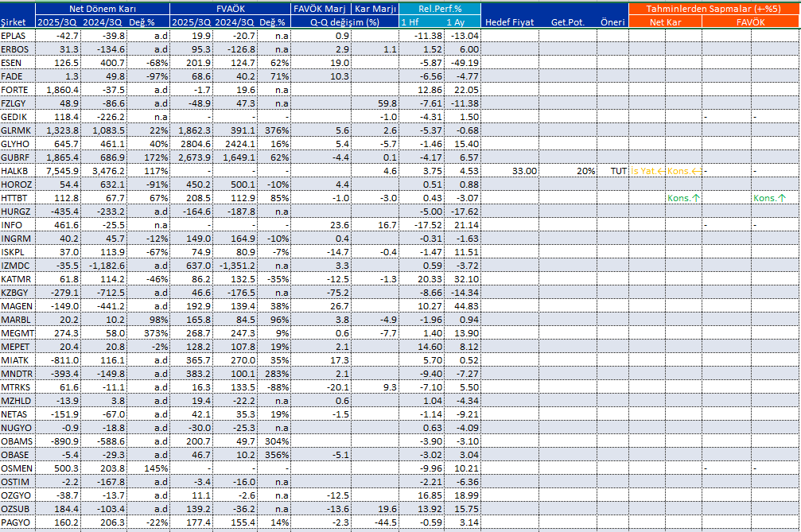Click the TUT recommendation cell
The image size is (801, 532).
(x=618, y=171)
